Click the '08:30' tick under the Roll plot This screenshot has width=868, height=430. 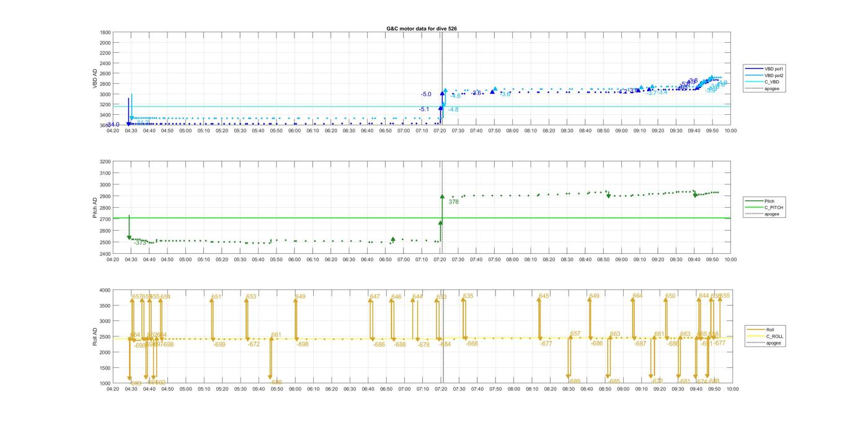pos(567,389)
